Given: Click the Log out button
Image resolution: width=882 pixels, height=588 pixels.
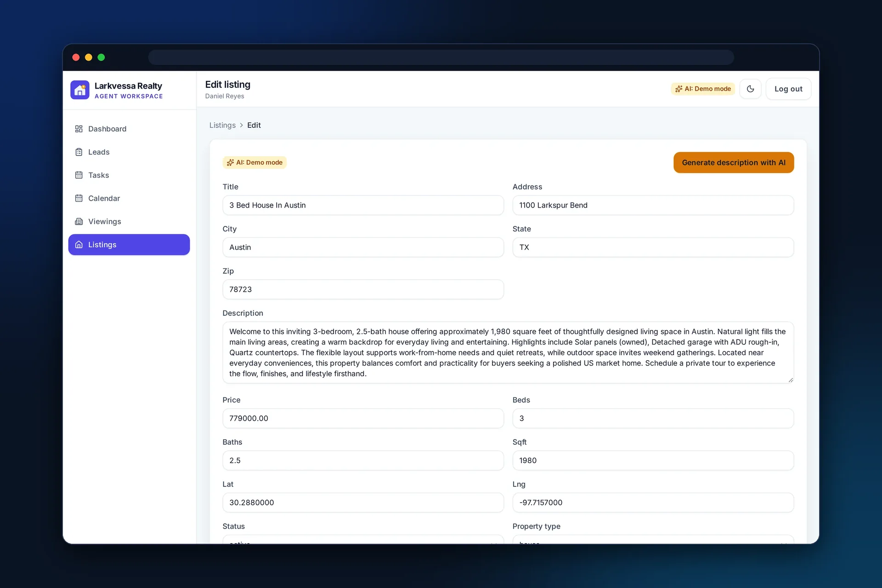Looking at the screenshot, I should click(x=788, y=89).
